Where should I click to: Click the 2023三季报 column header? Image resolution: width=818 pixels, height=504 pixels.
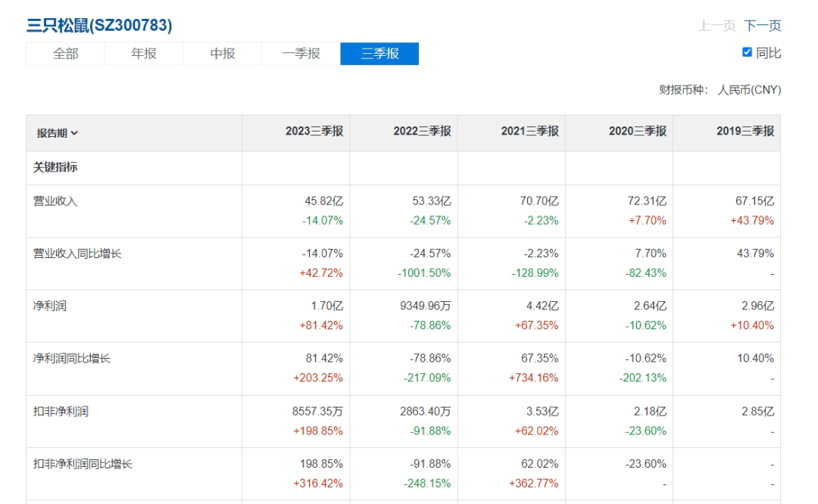[x=314, y=132]
